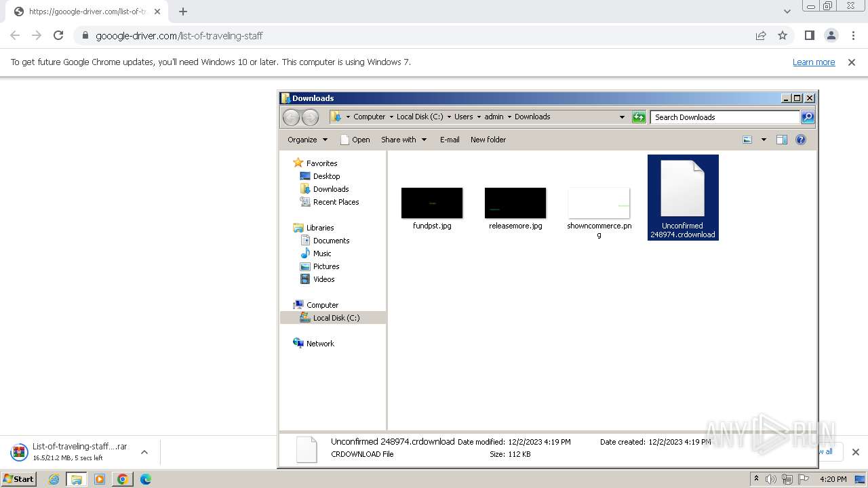Close the Chrome downloads shelf
Image resolution: width=868 pixels, height=488 pixels.
click(855, 452)
